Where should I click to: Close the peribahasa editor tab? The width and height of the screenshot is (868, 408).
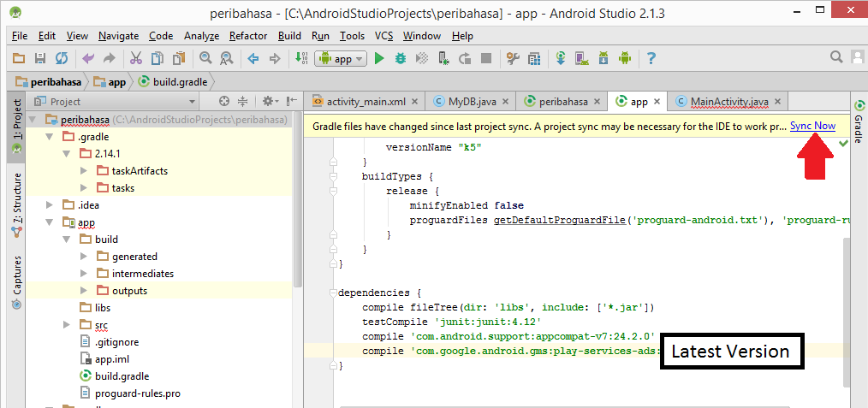597,102
